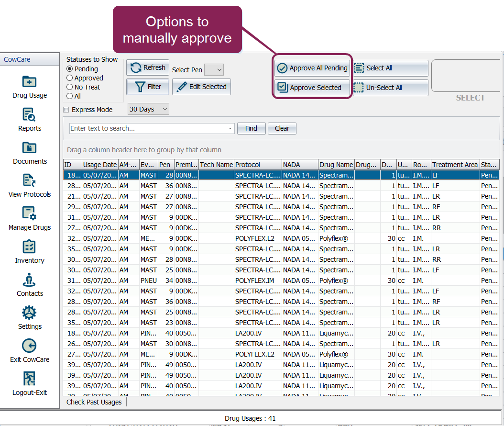The width and height of the screenshot is (504, 426).
Task: Open Drug Usage from the sidebar
Action: [x=30, y=82]
